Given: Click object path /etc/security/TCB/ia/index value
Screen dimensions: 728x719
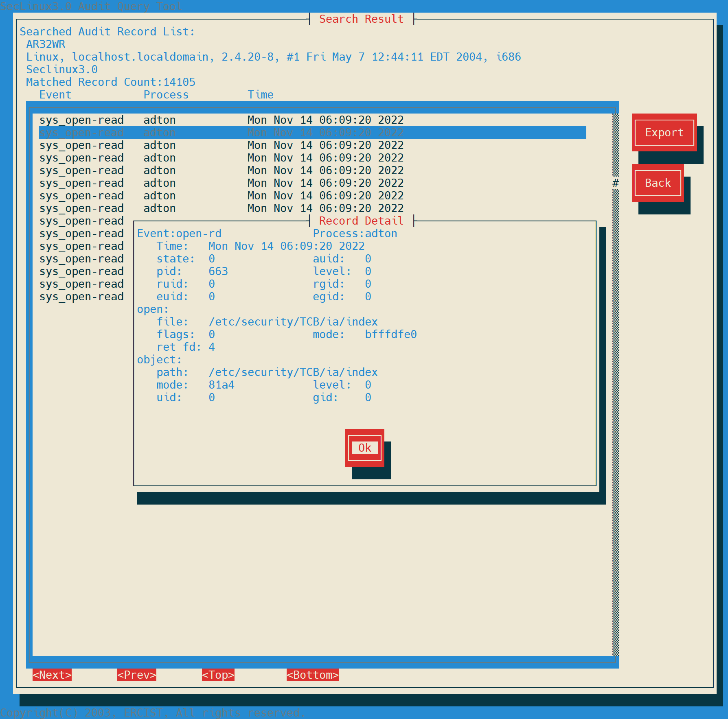Looking at the screenshot, I should coord(293,372).
